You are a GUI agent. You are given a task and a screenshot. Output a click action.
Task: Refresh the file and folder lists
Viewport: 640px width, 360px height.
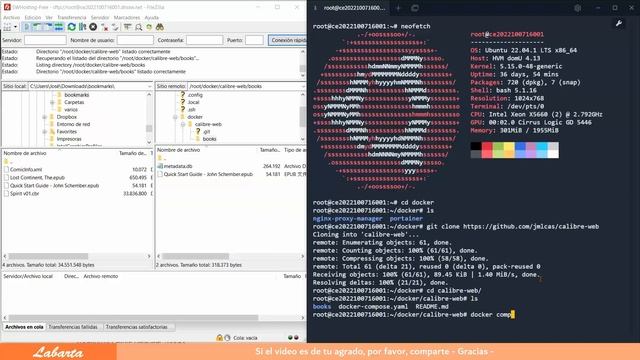(72, 27)
